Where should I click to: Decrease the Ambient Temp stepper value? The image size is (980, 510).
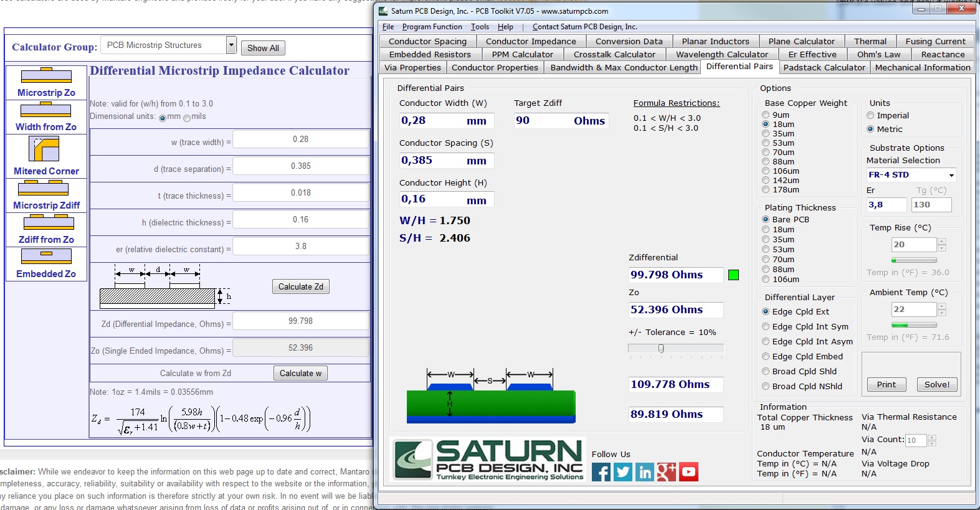[941, 313]
